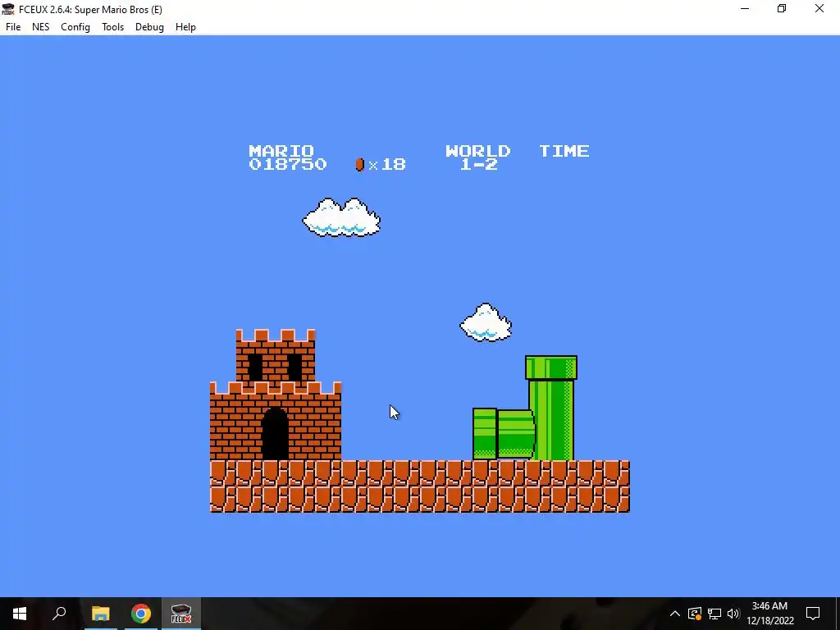
Task: Click the castle doorway in the game
Action: tap(276, 434)
